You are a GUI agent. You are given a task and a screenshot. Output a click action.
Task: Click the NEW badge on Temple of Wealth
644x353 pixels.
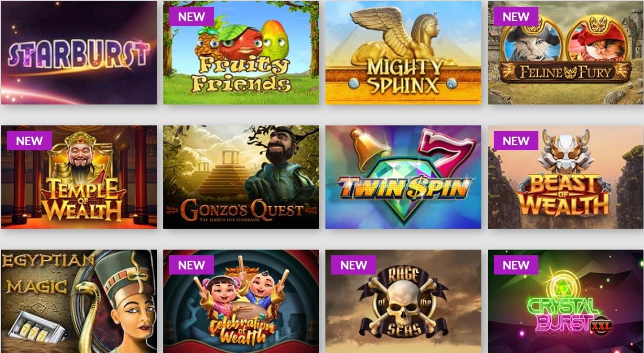pyautogui.click(x=29, y=141)
